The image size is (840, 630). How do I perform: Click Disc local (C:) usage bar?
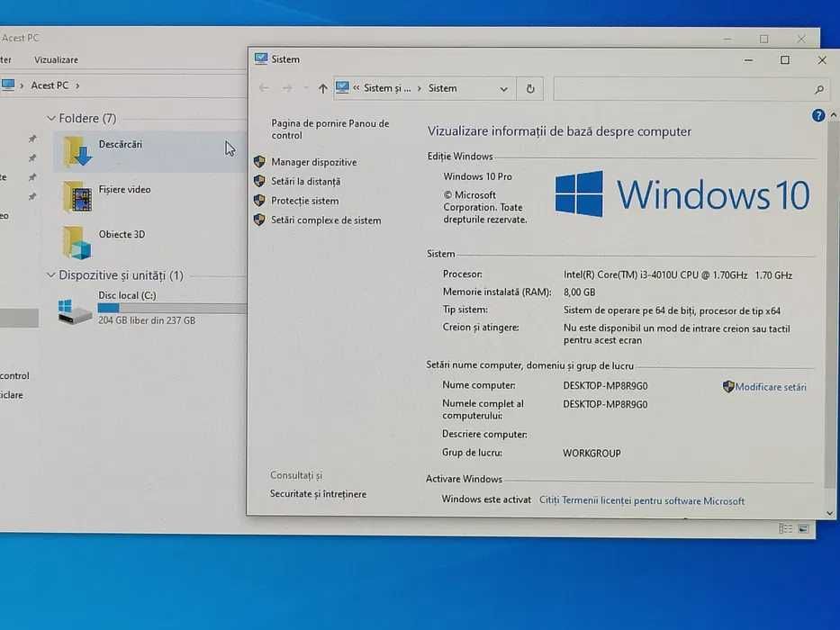pos(172,308)
